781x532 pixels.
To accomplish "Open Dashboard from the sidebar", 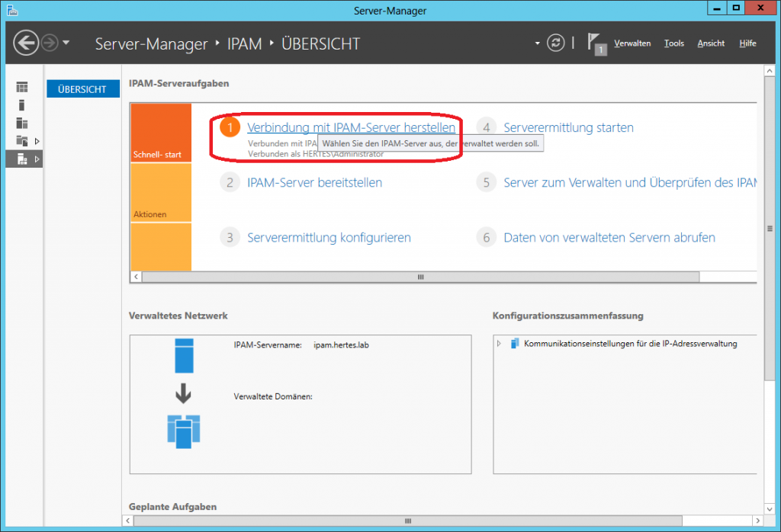I will click(x=22, y=88).
